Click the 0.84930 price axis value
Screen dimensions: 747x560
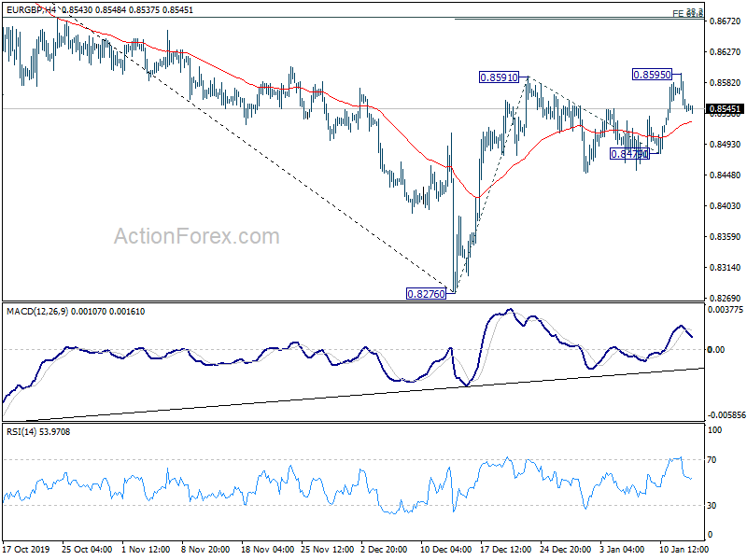[x=726, y=145]
